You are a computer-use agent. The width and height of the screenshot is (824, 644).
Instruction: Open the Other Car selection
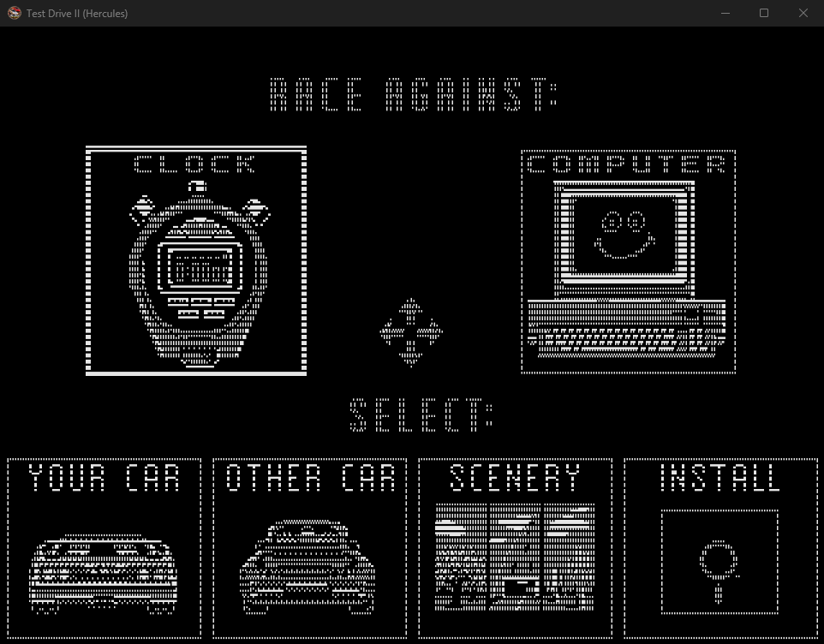click(309, 548)
